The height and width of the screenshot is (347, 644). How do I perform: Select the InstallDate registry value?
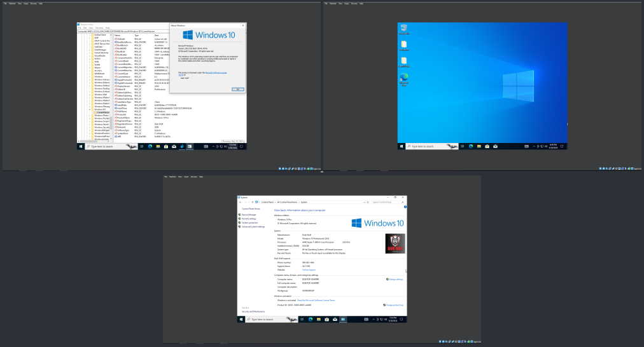122,105
